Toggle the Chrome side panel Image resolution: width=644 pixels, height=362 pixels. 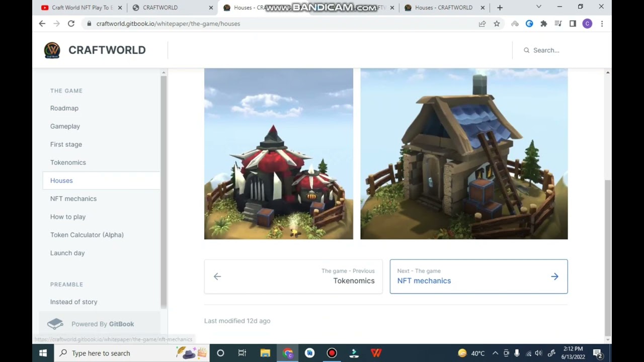tap(573, 24)
